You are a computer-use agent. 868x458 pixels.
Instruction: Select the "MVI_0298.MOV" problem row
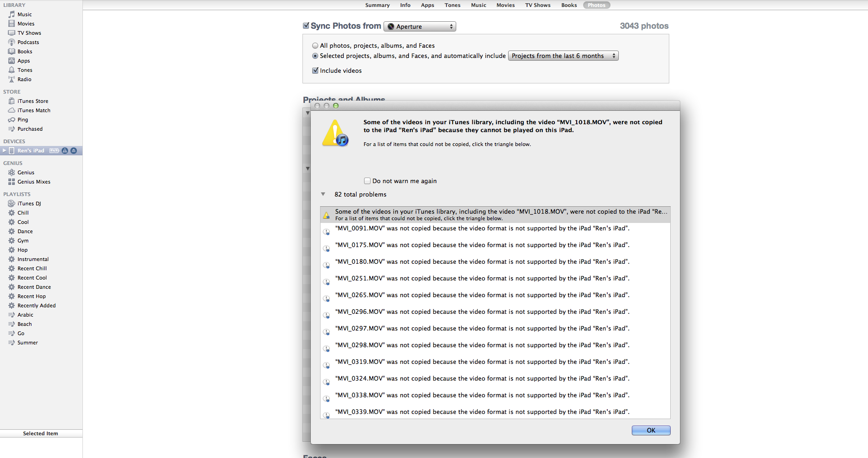(495, 348)
